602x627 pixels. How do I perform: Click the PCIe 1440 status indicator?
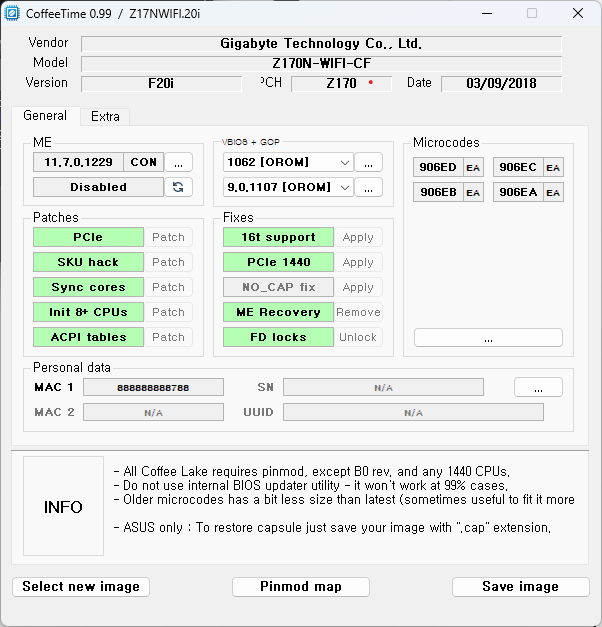(x=278, y=262)
